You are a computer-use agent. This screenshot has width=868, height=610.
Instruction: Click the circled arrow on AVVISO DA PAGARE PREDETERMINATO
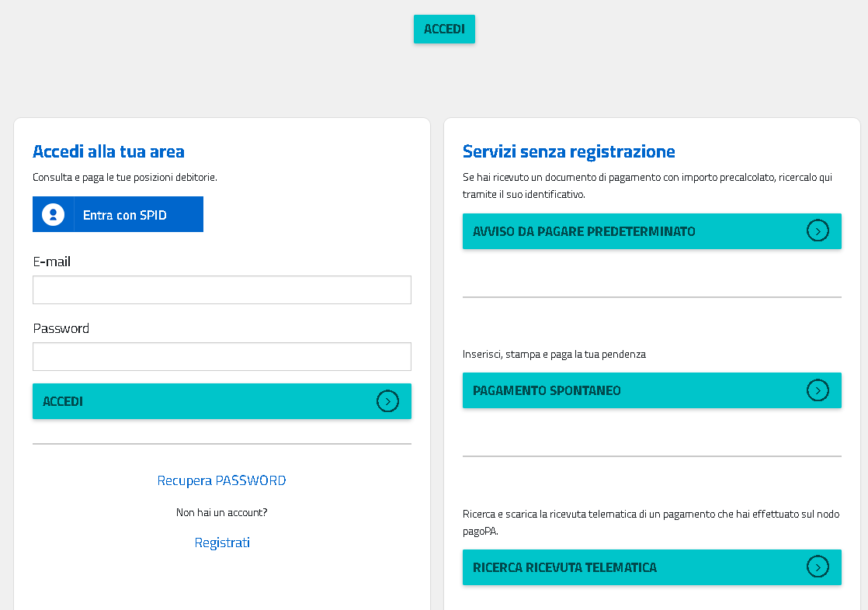818,231
